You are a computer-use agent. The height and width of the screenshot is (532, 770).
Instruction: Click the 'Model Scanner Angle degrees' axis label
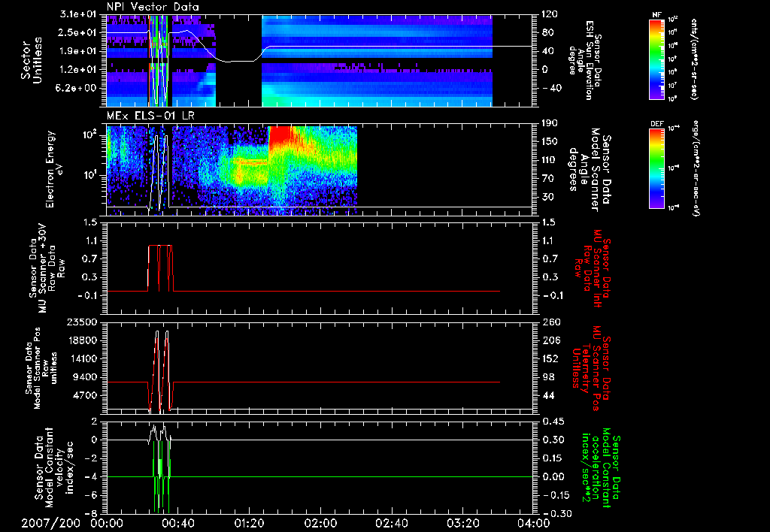tap(590, 170)
